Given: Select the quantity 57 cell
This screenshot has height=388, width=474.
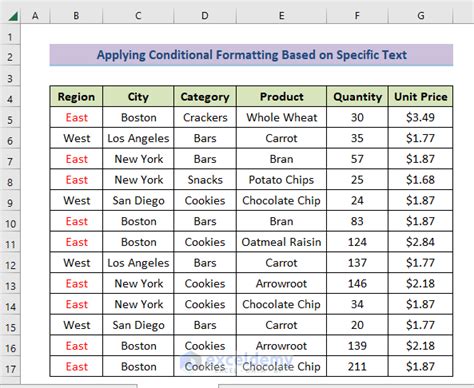Looking at the screenshot, I should pyautogui.click(x=357, y=159).
